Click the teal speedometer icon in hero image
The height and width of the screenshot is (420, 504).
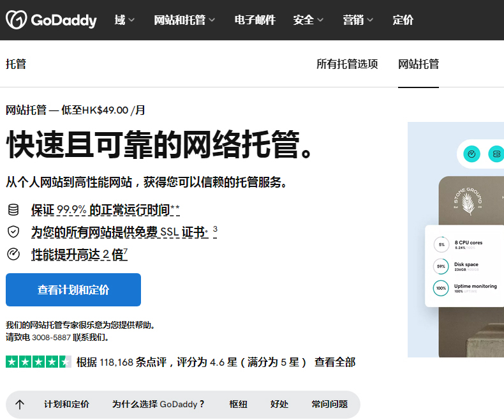click(x=472, y=154)
